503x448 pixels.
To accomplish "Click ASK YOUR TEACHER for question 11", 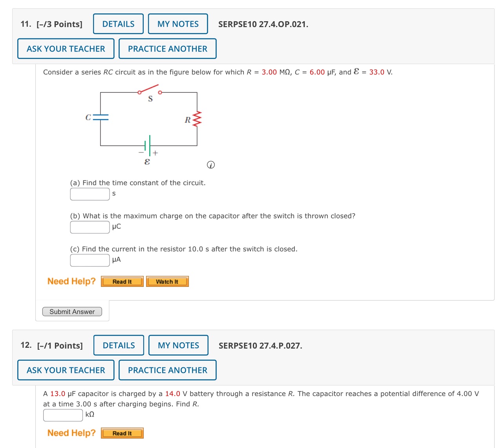I will pyautogui.click(x=66, y=48).
